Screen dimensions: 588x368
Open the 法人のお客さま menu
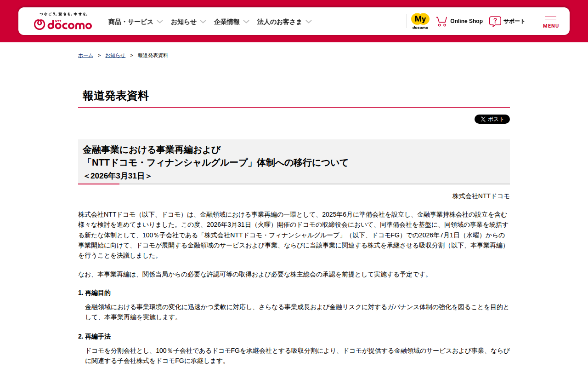[x=280, y=22]
